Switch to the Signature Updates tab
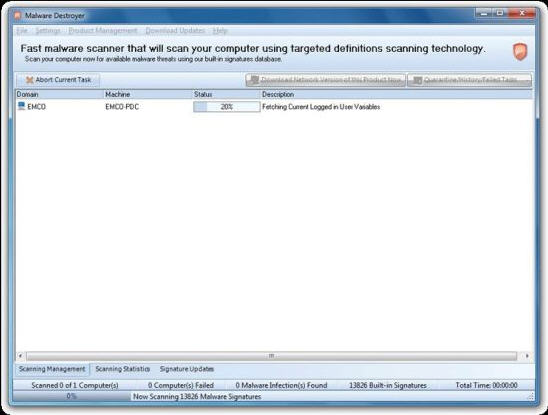The image size is (548, 415). point(187,369)
